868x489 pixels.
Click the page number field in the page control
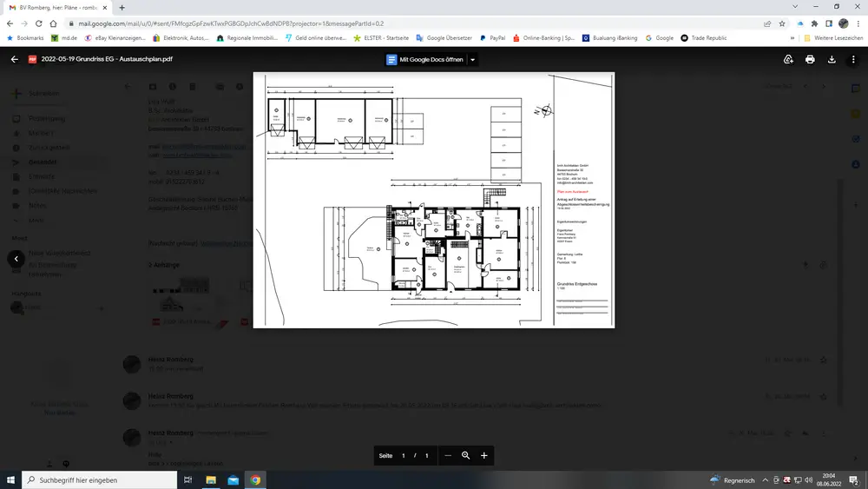coord(404,455)
